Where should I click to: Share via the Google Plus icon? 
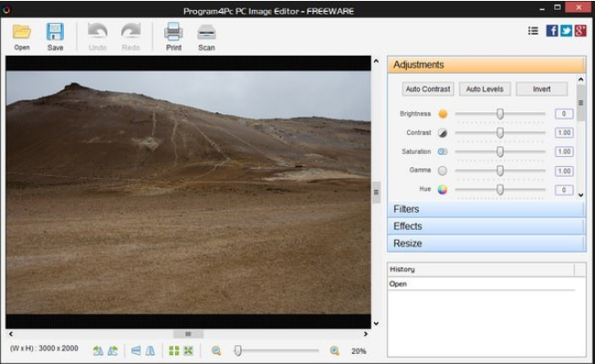point(580,31)
